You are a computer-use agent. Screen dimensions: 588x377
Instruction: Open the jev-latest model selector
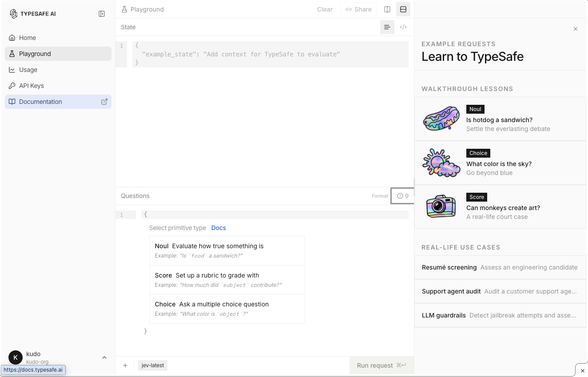pyautogui.click(x=153, y=365)
